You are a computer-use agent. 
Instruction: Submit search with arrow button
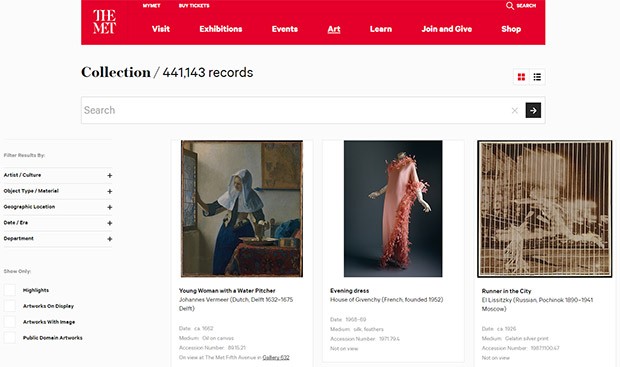[x=533, y=110]
